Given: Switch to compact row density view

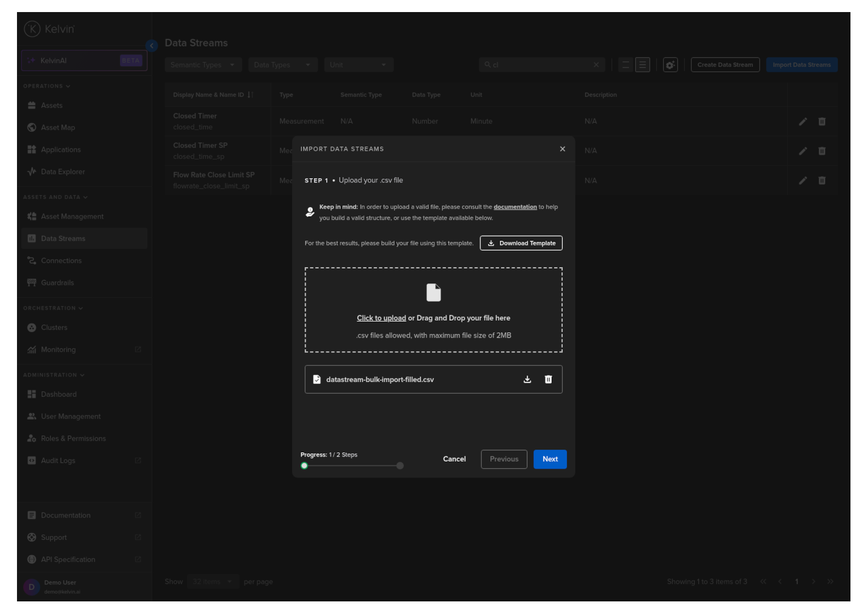Looking at the screenshot, I should click(x=625, y=65).
